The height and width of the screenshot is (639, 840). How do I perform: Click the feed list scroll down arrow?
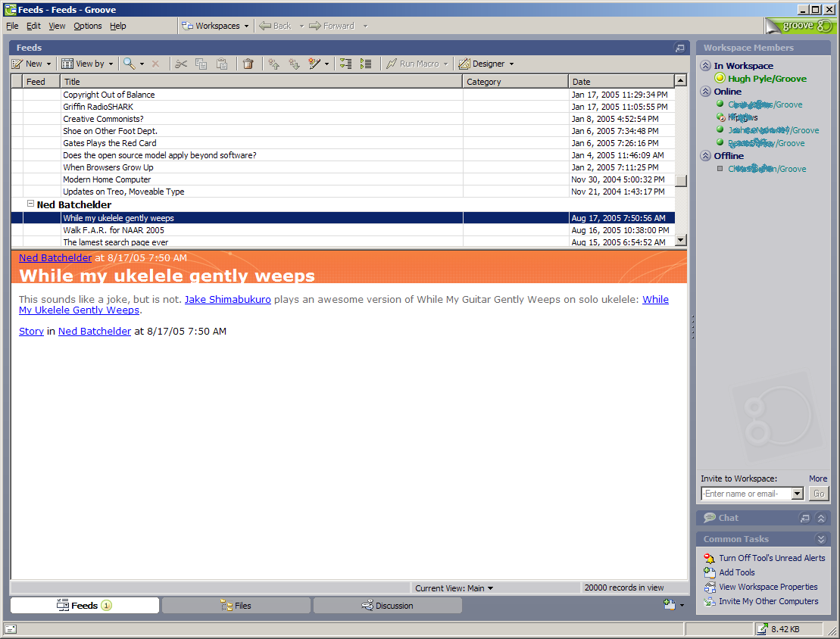(x=680, y=240)
